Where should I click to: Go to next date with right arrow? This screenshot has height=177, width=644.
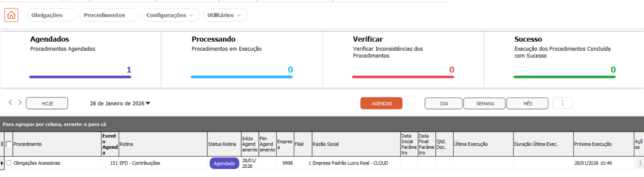point(20,102)
